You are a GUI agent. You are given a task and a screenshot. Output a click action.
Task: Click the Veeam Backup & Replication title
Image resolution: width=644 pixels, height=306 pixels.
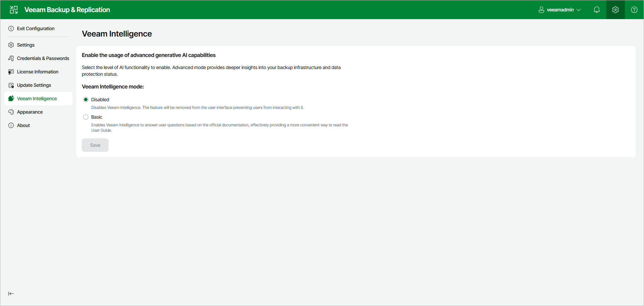(67, 10)
